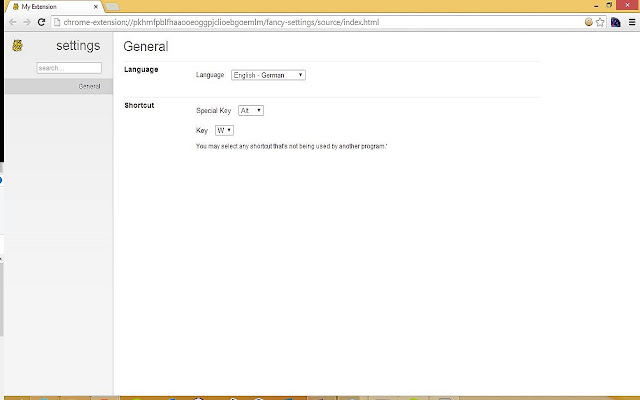Restore down the Chrome window
The image size is (640, 400).
[x=609, y=5]
